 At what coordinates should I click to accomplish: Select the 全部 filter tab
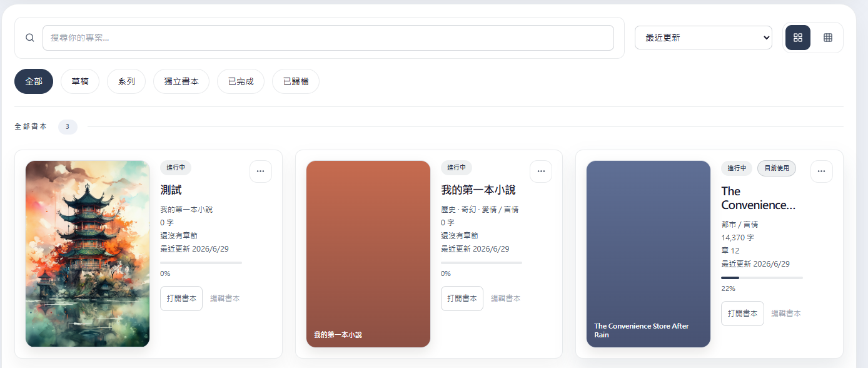(34, 81)
